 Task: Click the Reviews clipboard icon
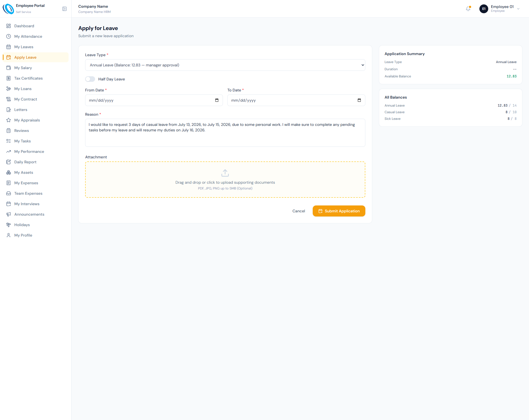click(x=9, y=131)
